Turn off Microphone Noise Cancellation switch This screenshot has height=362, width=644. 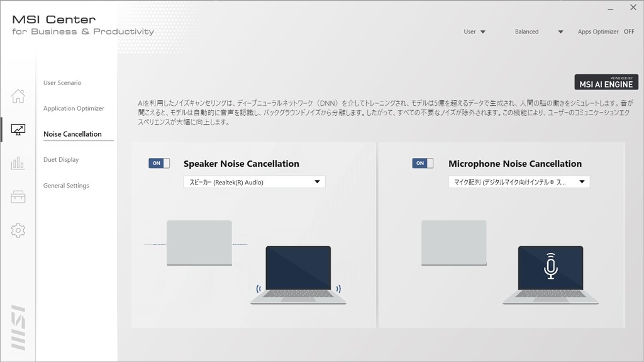pyautogui.click(x=423, y=163)
